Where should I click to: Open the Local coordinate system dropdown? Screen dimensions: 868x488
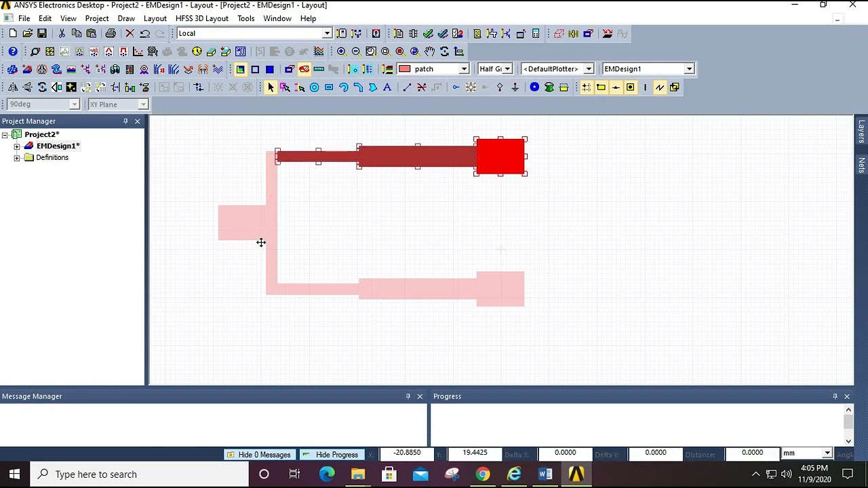click(x=327, y=33)
